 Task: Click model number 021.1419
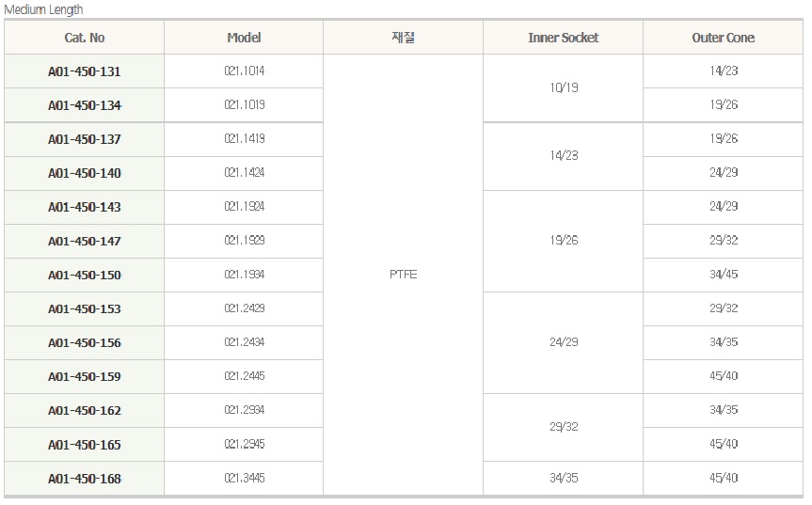coord(244,139)
